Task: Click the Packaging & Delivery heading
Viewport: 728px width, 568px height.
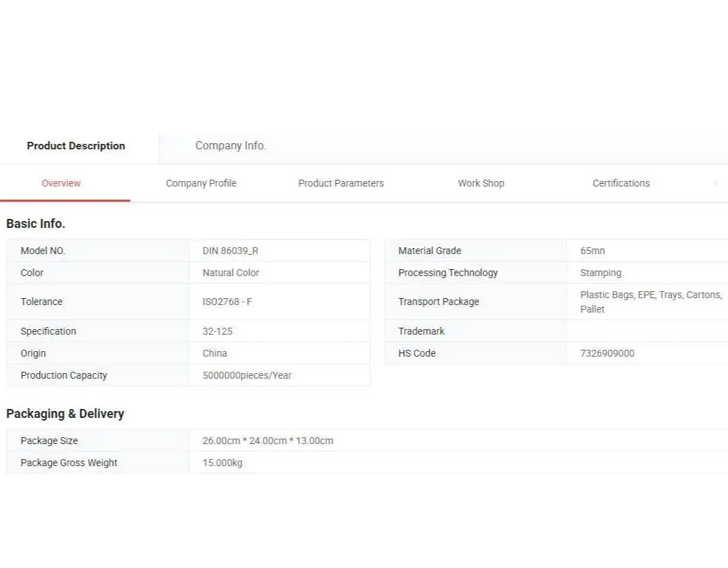Action: pos(65,414)
